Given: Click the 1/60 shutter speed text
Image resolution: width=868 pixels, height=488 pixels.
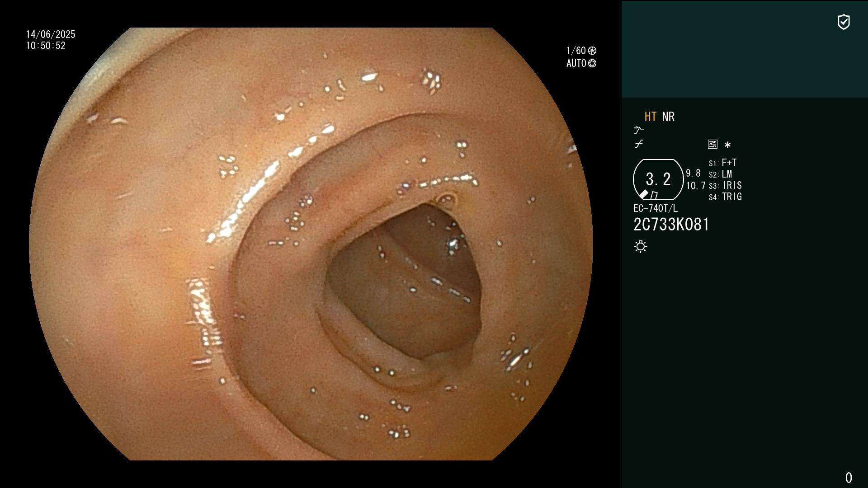Looking at the screenshot, I should tap(576, 51).
